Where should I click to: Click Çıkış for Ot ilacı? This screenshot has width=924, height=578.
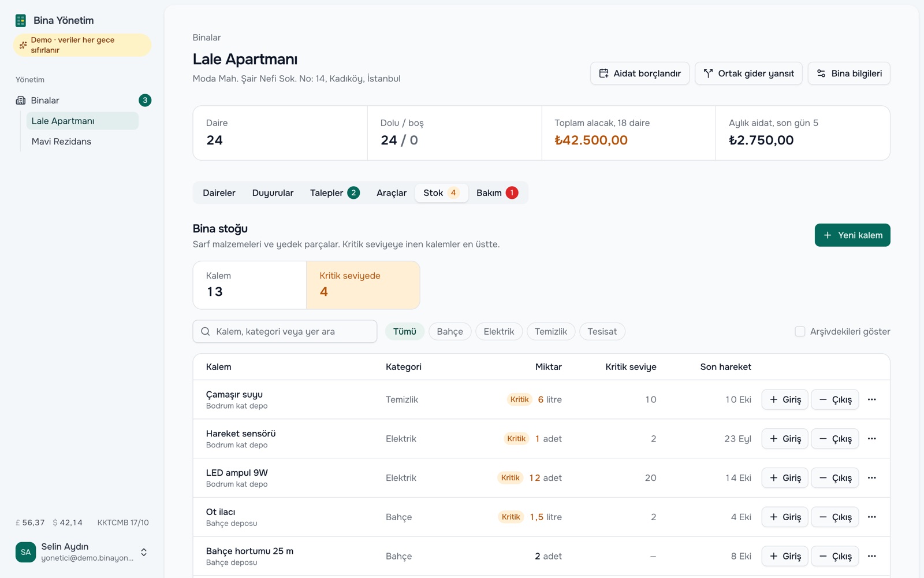[x=835, y=517]
